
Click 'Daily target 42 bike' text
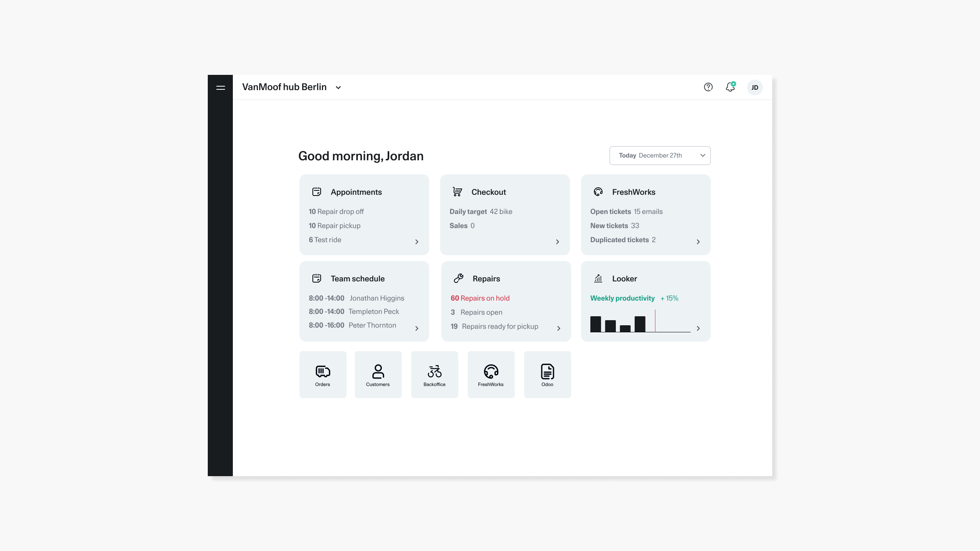pyautogui.click(x=481, y=212)
